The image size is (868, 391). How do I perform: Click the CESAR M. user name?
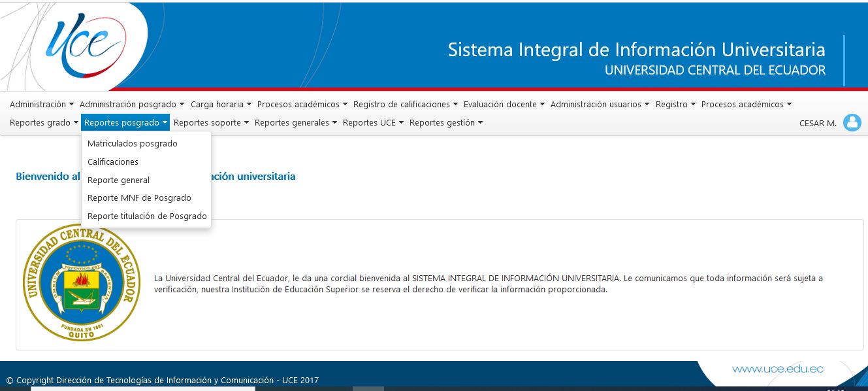pyautogui.click(x=818, y=123)
